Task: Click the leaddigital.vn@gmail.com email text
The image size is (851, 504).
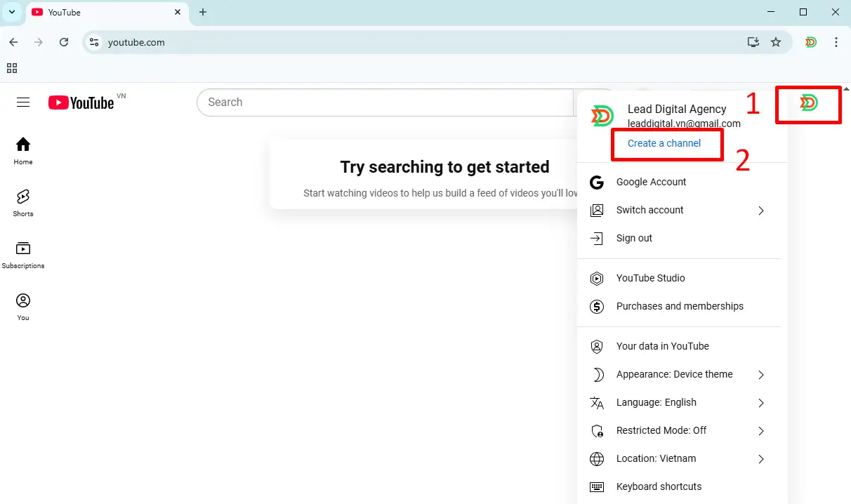Action: 684,124
